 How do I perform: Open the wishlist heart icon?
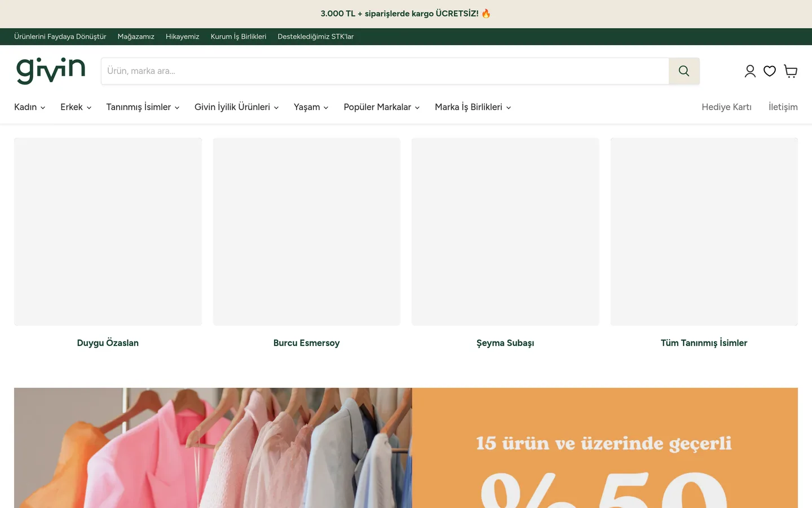click(x=770, y=71)
